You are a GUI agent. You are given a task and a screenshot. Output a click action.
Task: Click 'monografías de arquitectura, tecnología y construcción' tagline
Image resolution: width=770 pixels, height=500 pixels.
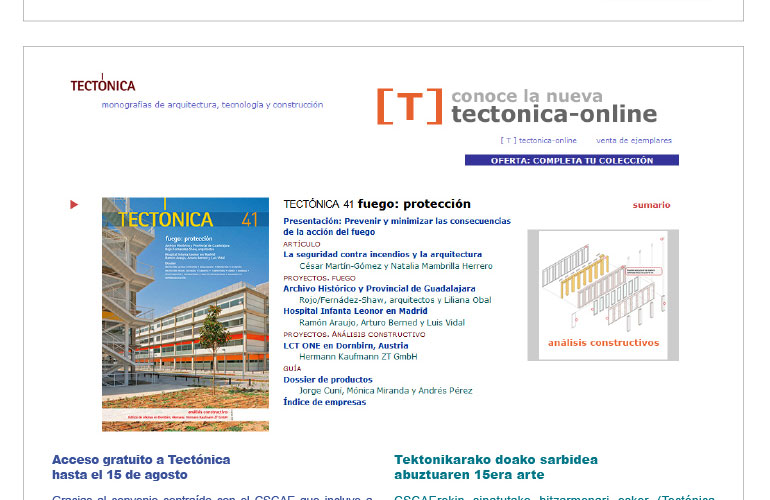click(212, 105)
